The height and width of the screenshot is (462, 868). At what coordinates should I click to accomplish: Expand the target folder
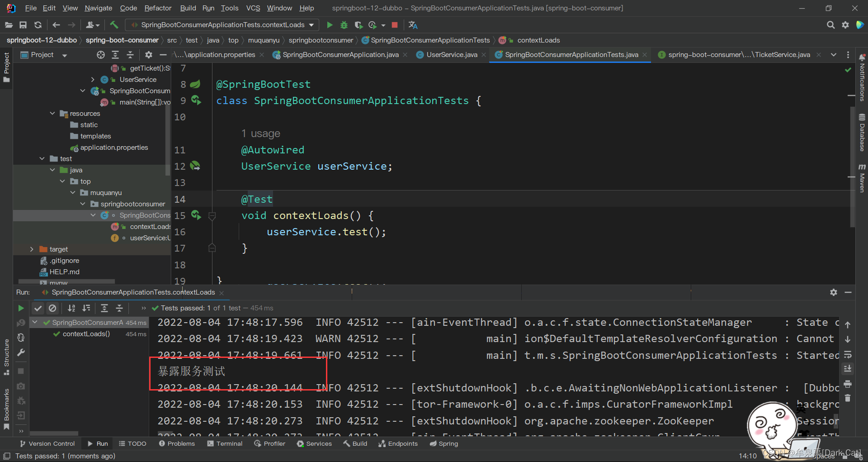click(32, 249)
